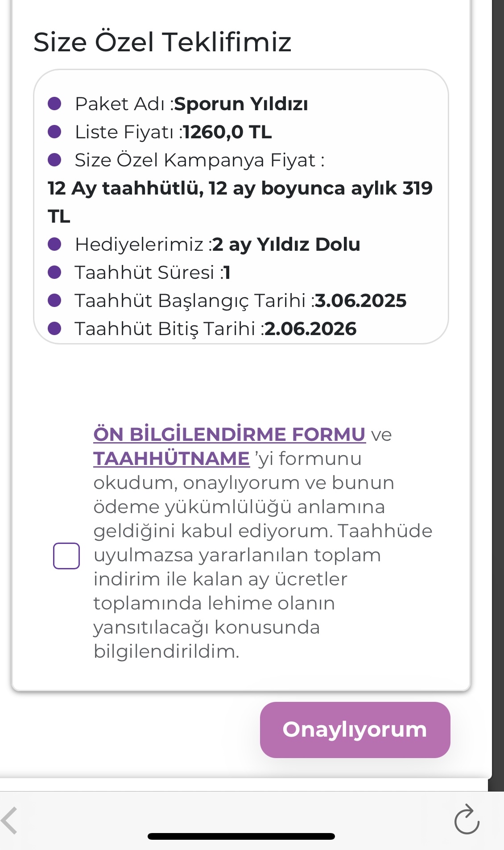
Task: Tap the home indicator bar
Action: [241, 836]
